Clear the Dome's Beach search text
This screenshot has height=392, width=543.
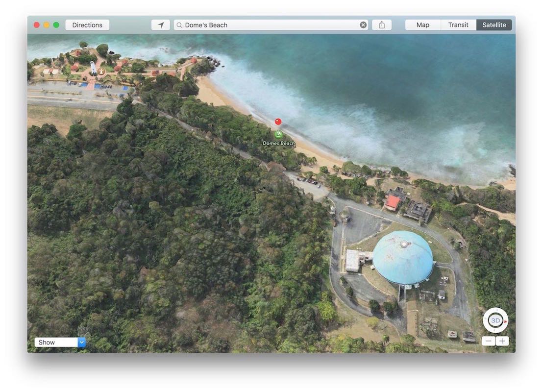tap(363, 25)
